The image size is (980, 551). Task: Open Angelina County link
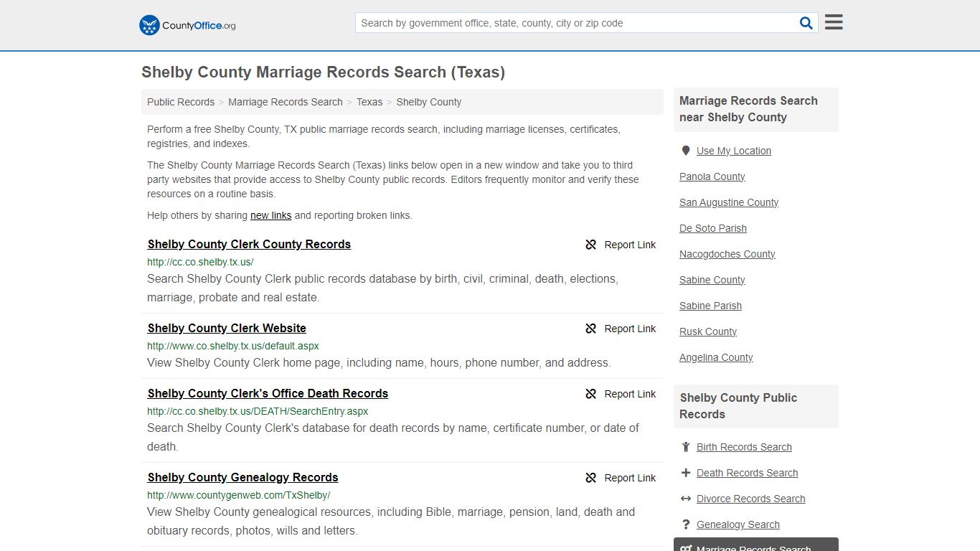pos(716,357)
